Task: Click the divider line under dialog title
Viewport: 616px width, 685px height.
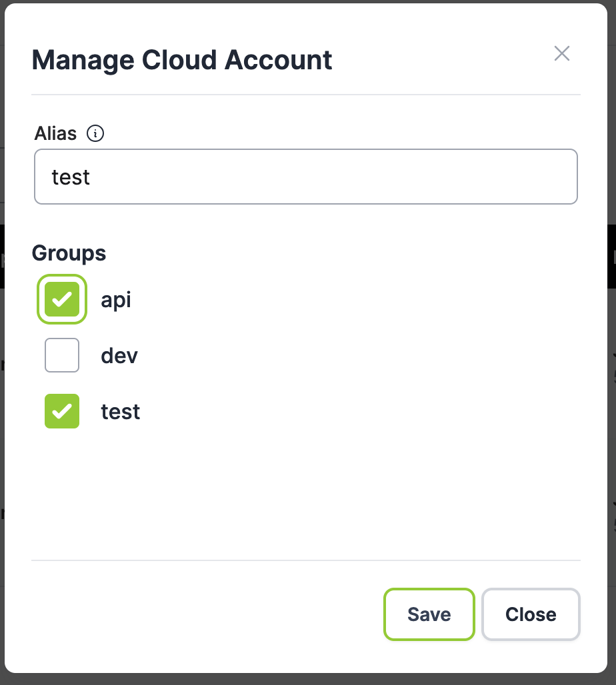Action: click(305, 95)
